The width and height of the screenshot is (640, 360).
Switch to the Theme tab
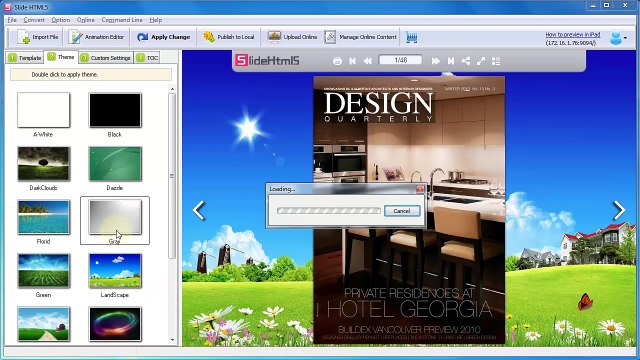click(x=61, y=57)
